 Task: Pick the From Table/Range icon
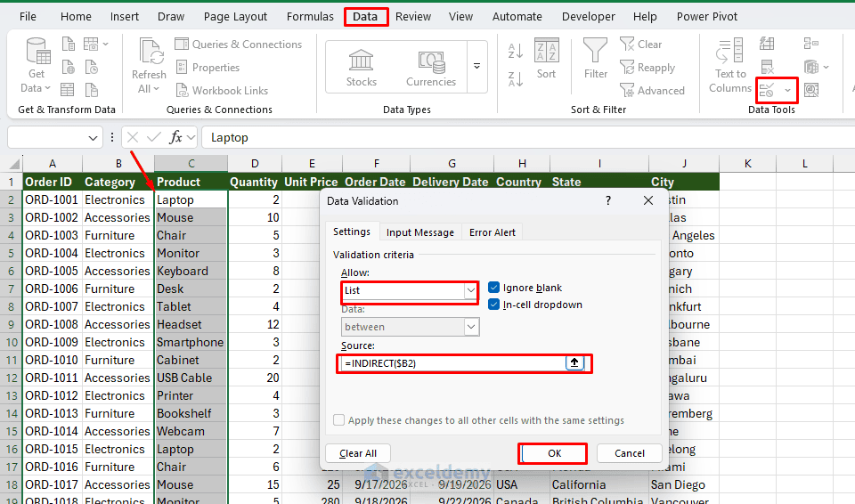coord(68,89)
